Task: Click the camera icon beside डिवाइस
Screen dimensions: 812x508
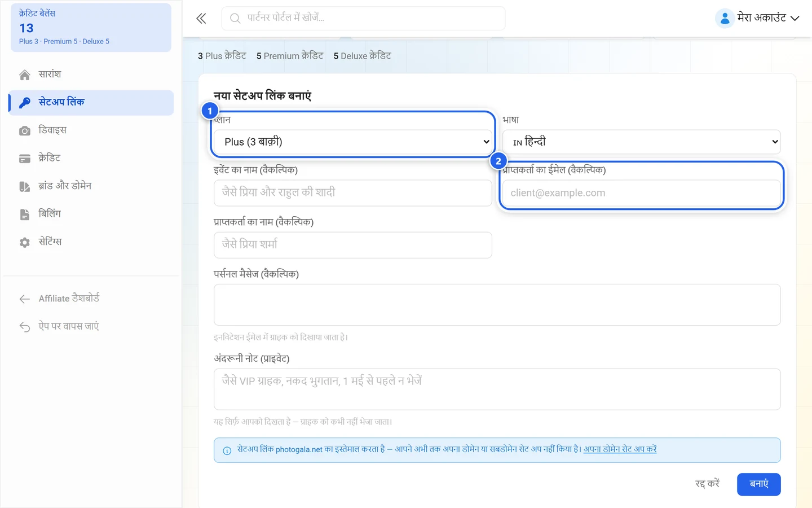Action: point(25,131)
